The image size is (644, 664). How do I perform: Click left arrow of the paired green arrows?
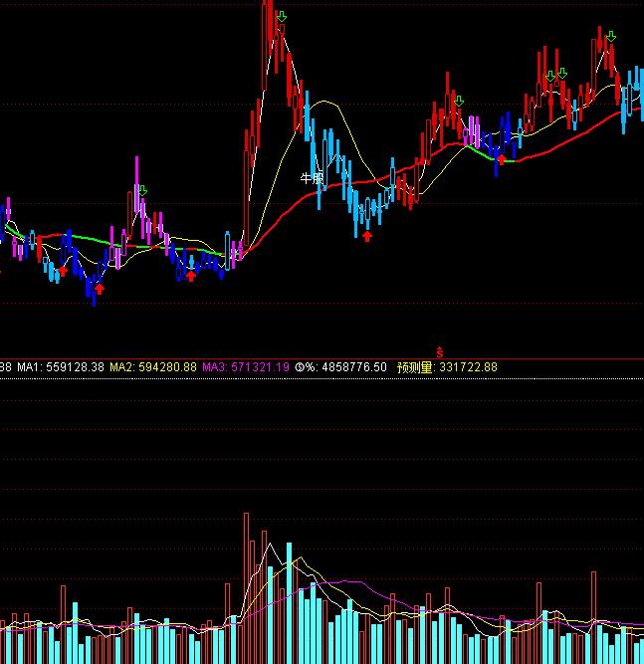click(549, 75)
